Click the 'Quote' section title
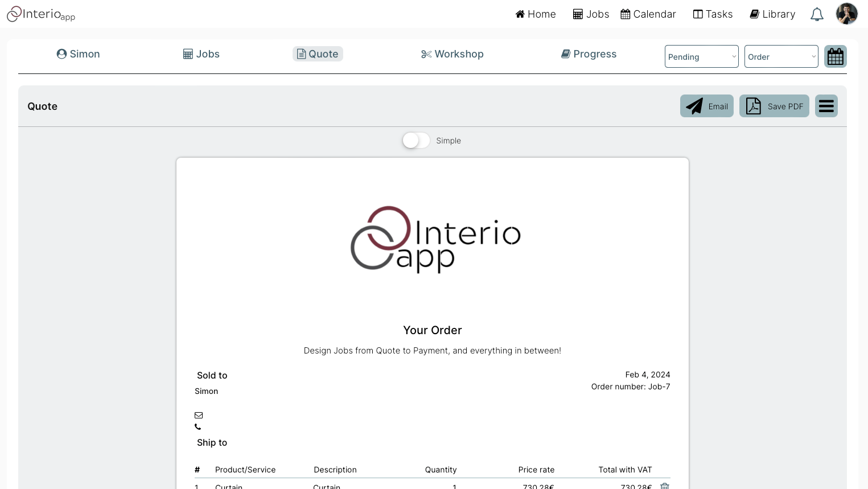868x489 pixels. (43, 106)
